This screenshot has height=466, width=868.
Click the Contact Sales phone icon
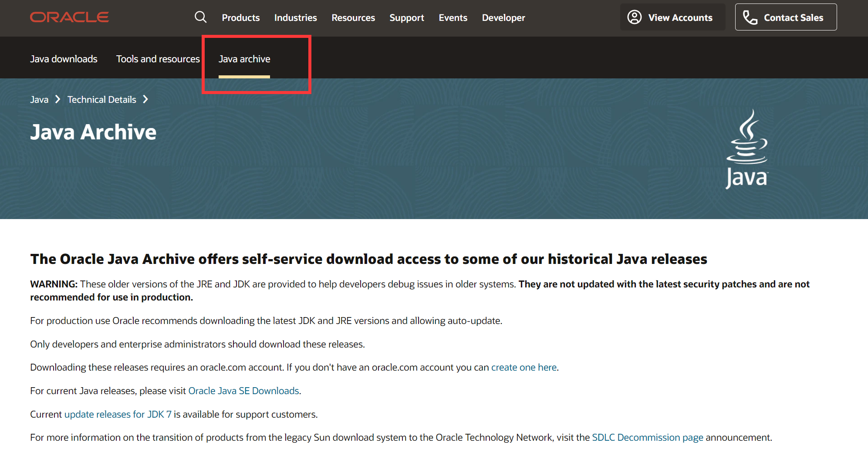point(750,17)
